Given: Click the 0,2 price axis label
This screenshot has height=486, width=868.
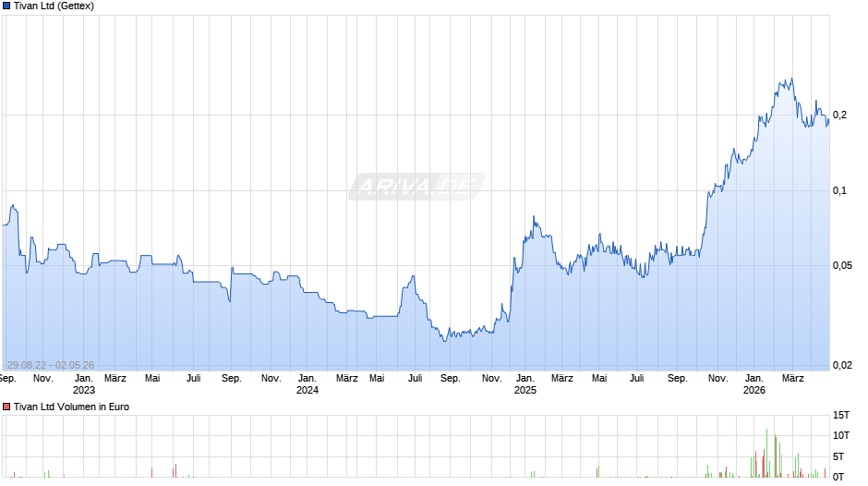Looking at the screenshot, I should 839,115.
